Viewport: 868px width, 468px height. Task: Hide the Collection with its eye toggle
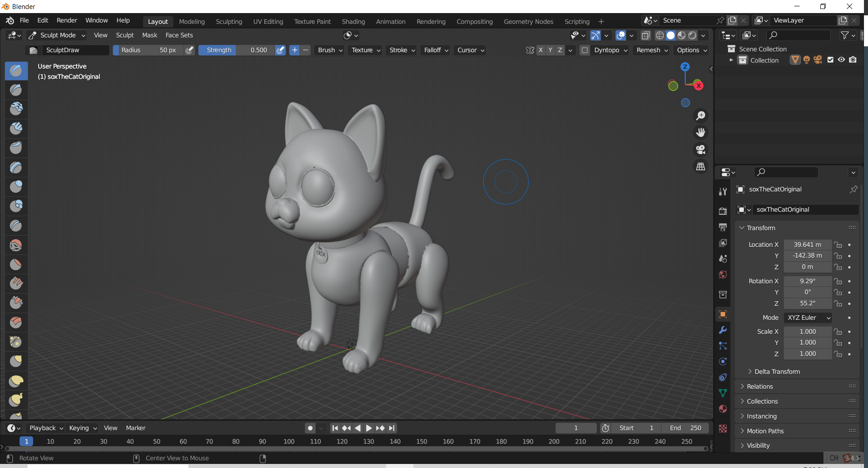coord(841,60)
